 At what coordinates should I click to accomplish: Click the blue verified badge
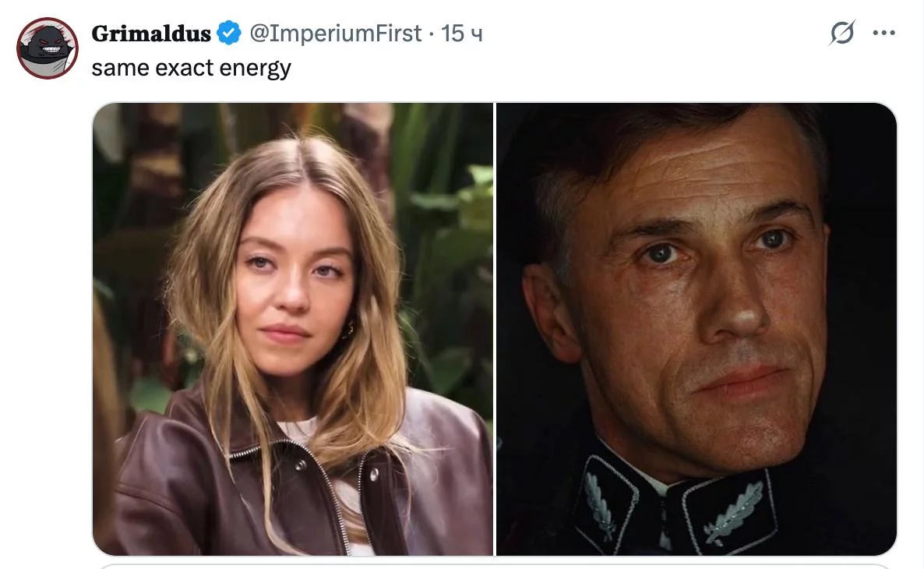click(227, 34)
